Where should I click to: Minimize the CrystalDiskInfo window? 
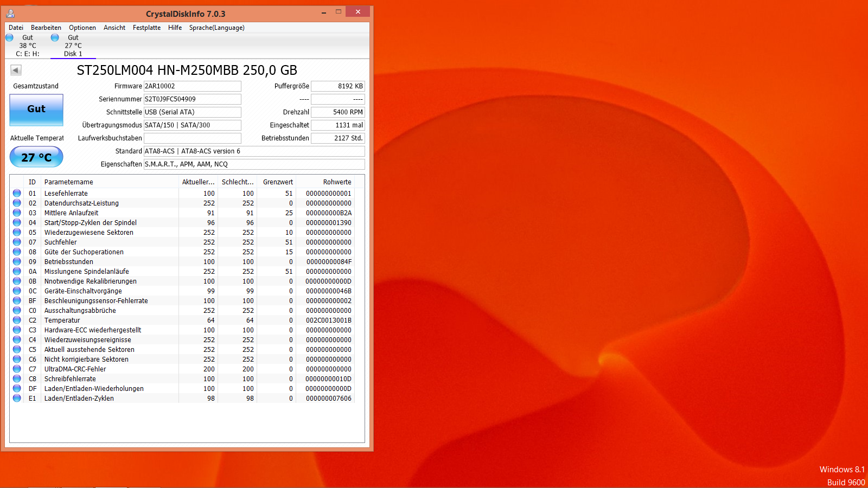(x=324, y=12)
